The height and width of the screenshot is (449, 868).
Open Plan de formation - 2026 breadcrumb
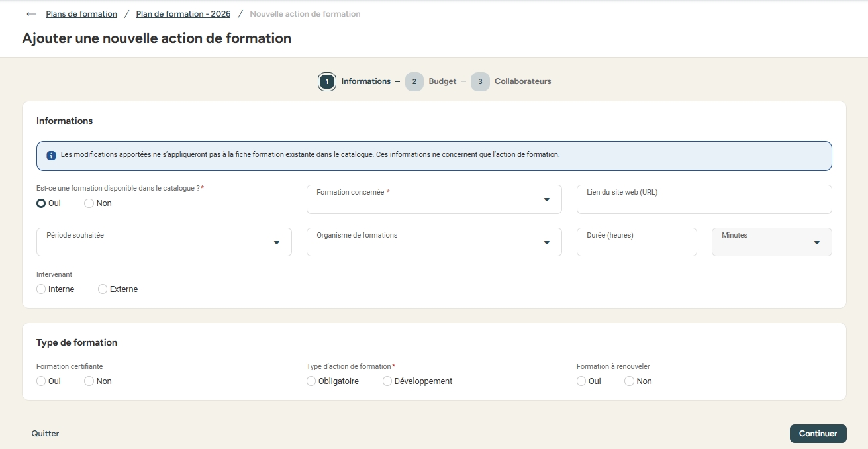[x=183, y=14]
